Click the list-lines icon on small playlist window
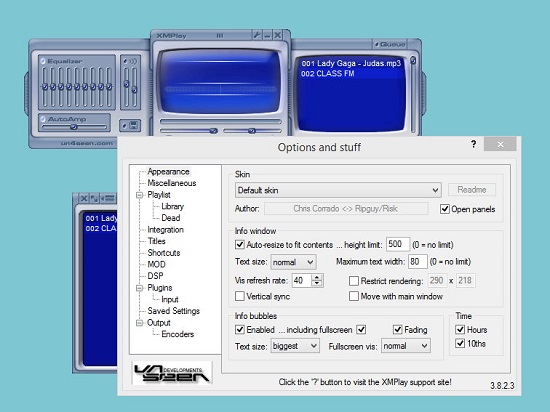The height and width of the screenshot is (412, 550). click(x=109, y=198)
